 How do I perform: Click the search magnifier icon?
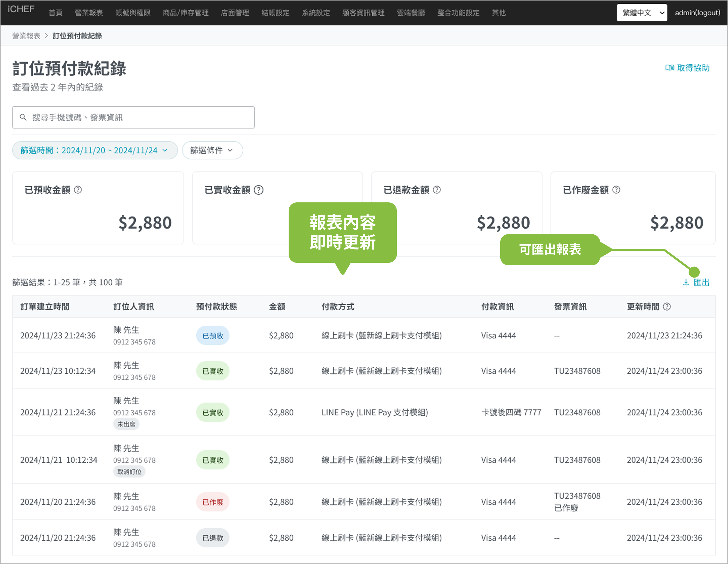coord(23,117)
